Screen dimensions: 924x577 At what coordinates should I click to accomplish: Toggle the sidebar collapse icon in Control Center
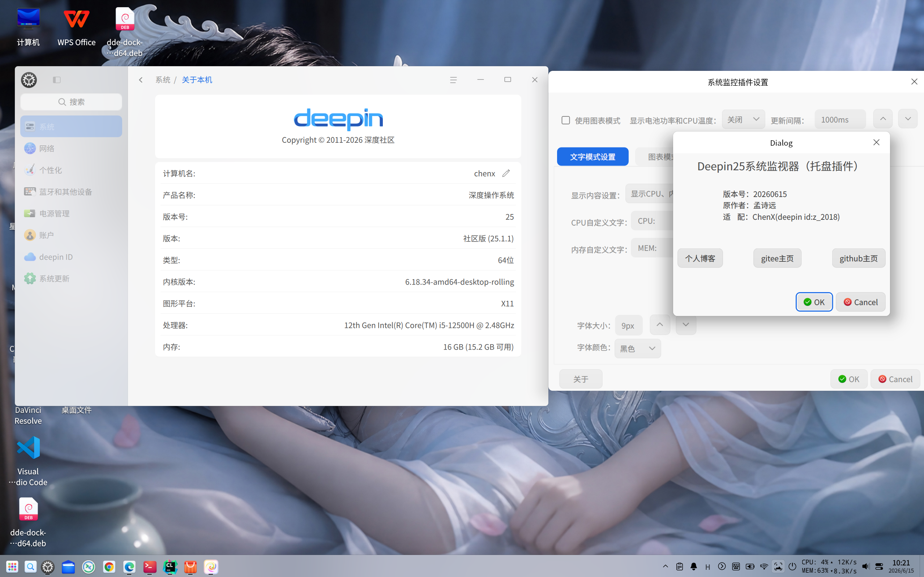[57, 80]
